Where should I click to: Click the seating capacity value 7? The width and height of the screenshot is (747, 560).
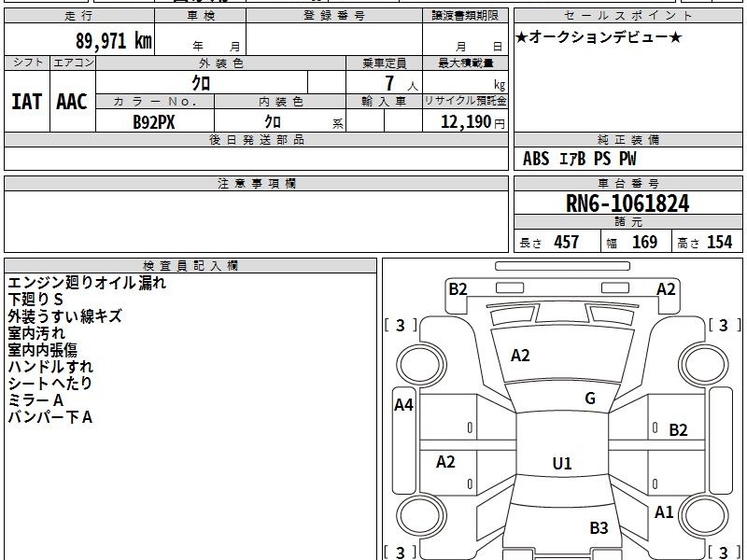(x=389, y=83)
